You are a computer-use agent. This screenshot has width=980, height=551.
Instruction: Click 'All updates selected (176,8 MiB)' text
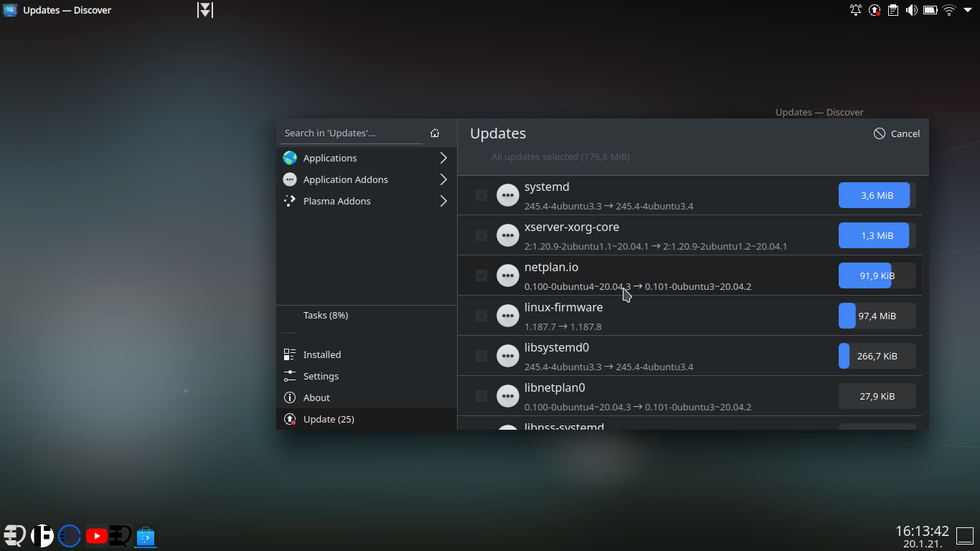[560, 156]
